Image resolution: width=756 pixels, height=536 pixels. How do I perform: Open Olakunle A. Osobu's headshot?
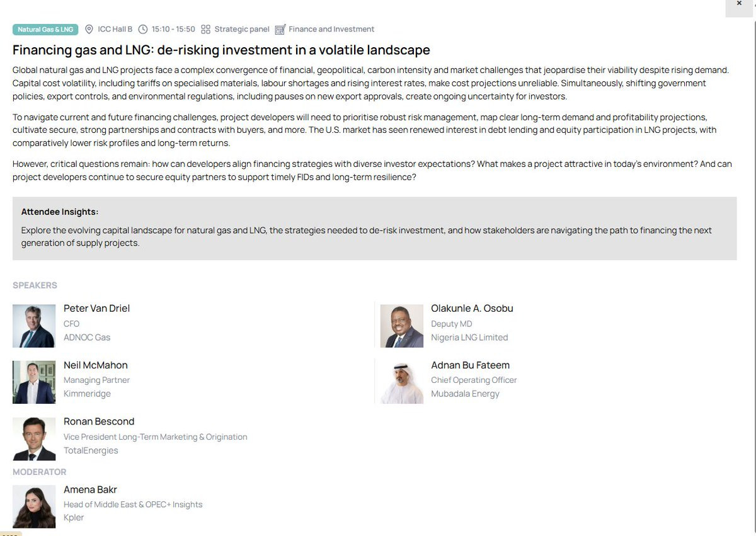coord(402,326)
